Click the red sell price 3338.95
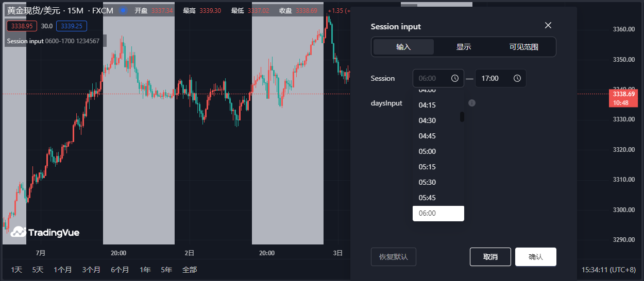The image size is (644, 281). 22,26
